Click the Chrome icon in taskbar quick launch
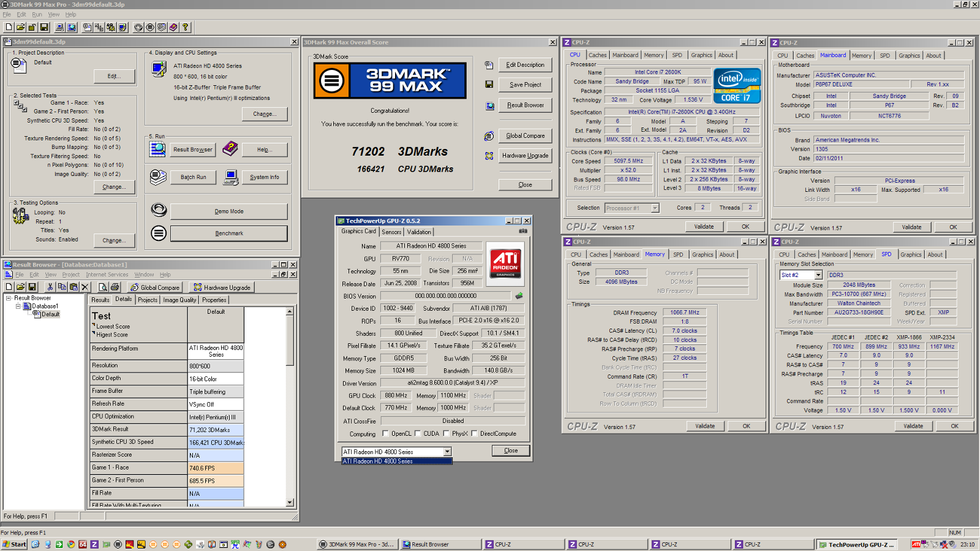Screen dimensions: 980x551 71,544
